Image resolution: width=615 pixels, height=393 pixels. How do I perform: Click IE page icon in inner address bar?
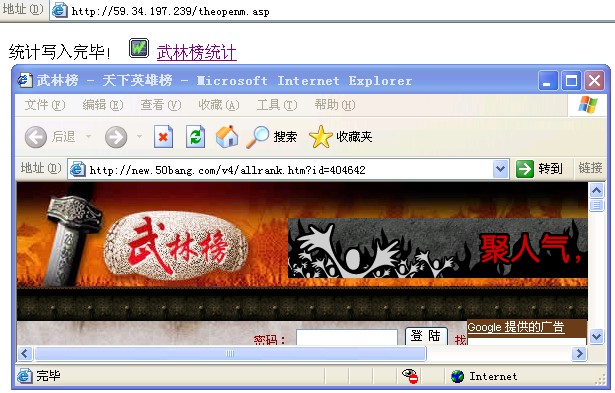[78, 169]
